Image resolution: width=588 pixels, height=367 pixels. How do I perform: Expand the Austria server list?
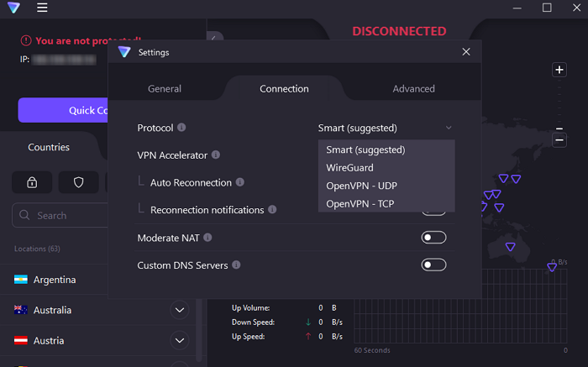180,341
